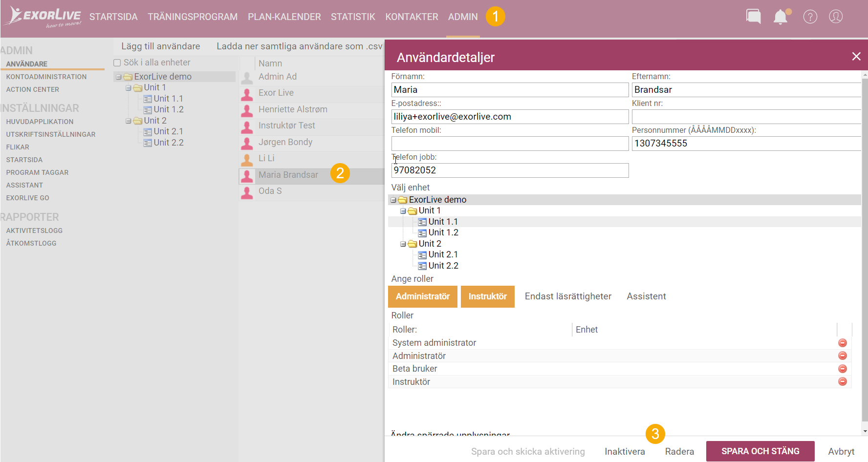Remove the Beta bruker role
Viewport: 868px width, 462px height.
842,369
